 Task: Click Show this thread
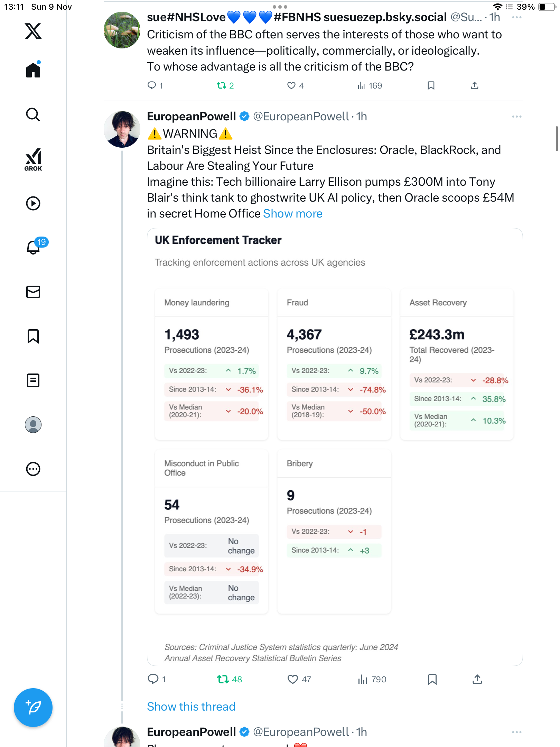pos(191,706)
